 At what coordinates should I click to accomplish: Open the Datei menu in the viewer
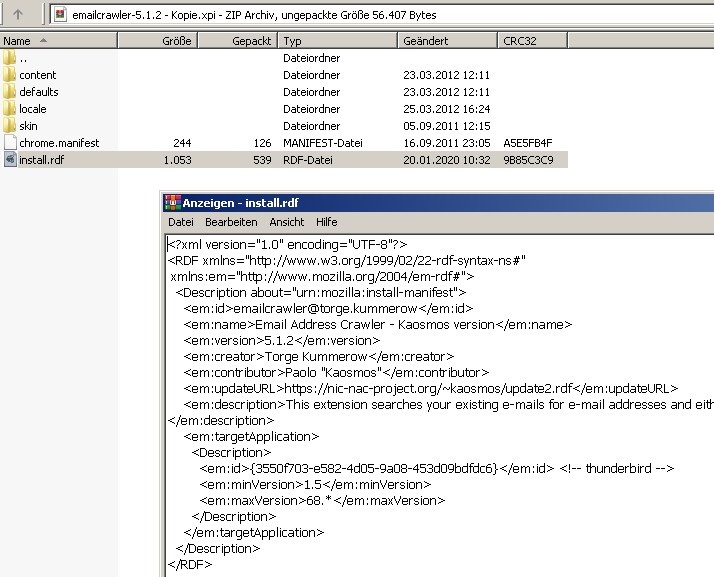click(x=181, y=222)
